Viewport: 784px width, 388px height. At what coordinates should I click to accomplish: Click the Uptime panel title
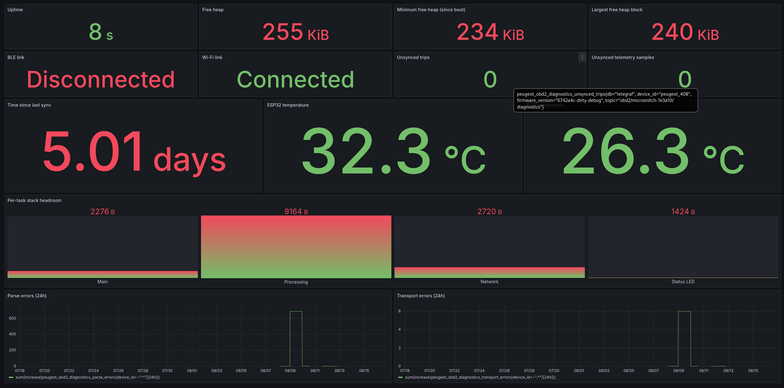pos(15,10)
